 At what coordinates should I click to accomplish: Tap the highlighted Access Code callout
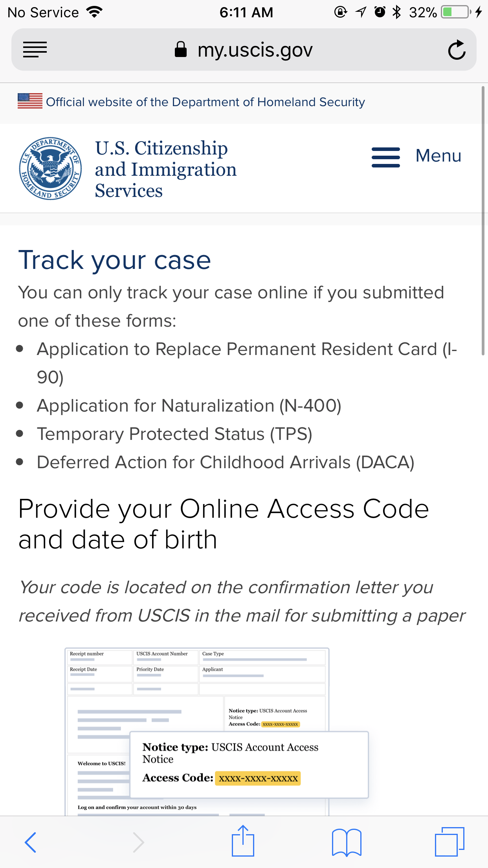pos(249,765)
